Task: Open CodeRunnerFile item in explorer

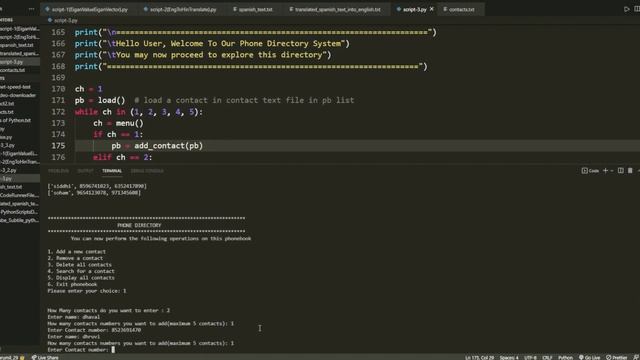Action: coord(20,195)
